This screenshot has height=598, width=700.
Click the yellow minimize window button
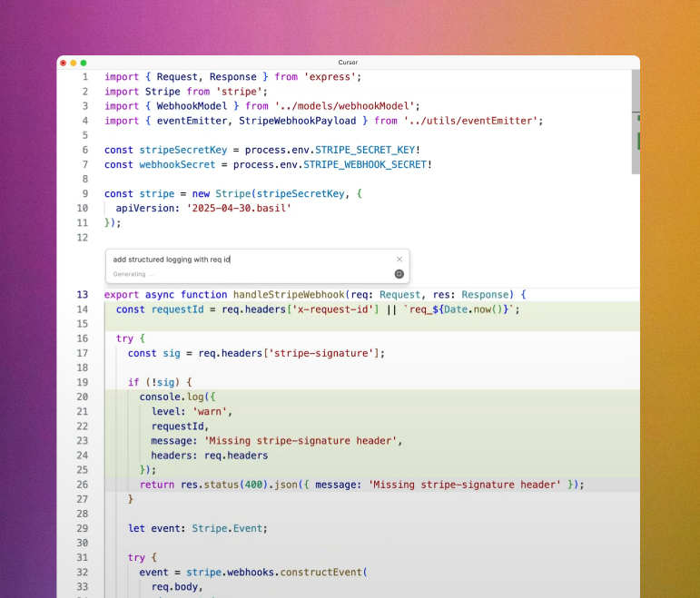click(74, 63)
